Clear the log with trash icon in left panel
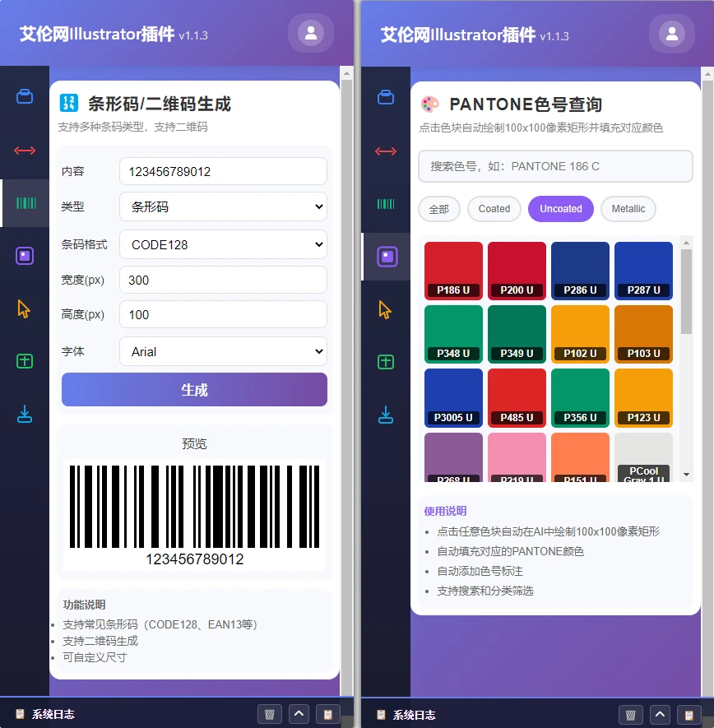The width and height of the screenshot is (714, 728). [x=270, y=714]
